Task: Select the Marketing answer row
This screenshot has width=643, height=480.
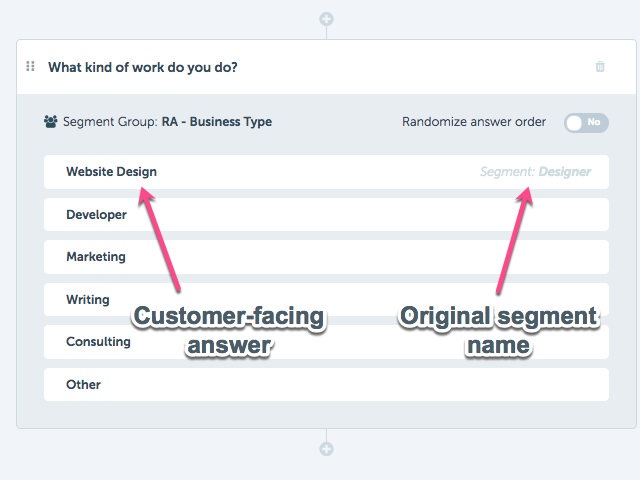Action: tap(326, 257)
